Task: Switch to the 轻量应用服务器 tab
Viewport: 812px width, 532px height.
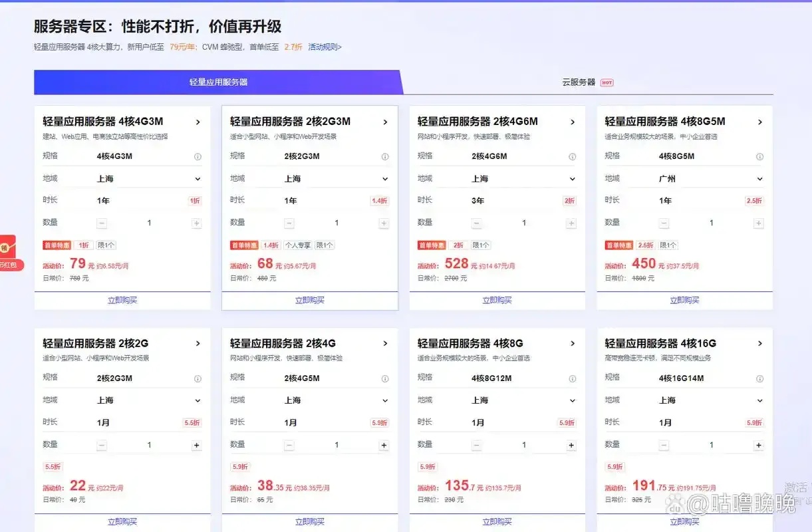Action: 218,82
